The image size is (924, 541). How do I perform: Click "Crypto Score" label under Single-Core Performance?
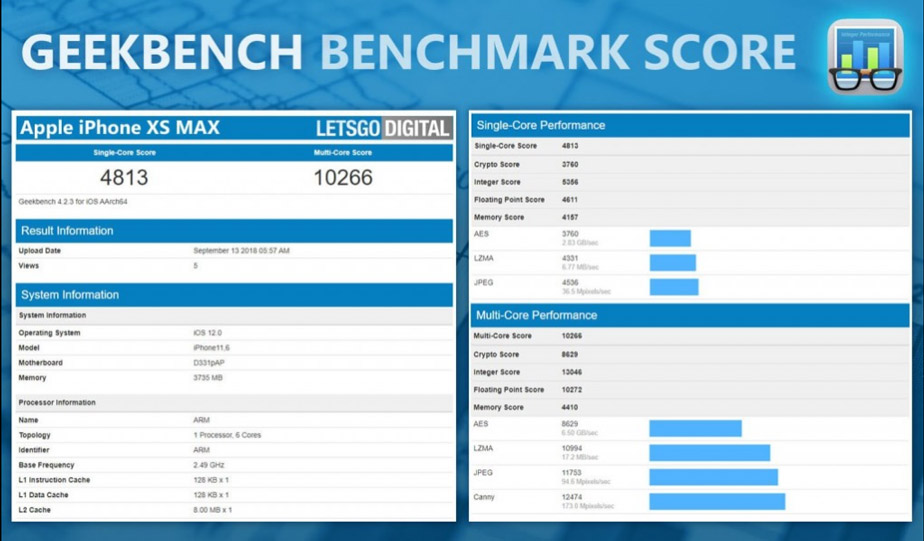tap(496, 164)
